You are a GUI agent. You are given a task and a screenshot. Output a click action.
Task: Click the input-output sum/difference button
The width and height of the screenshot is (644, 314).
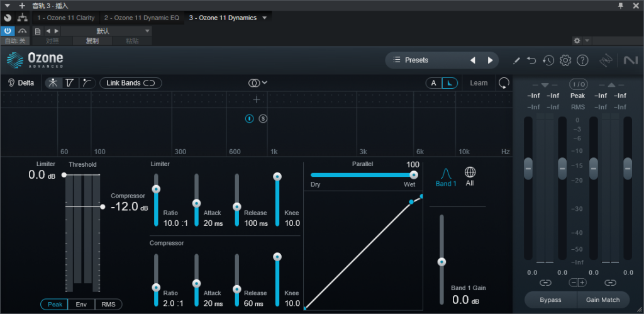coord(578,283)
